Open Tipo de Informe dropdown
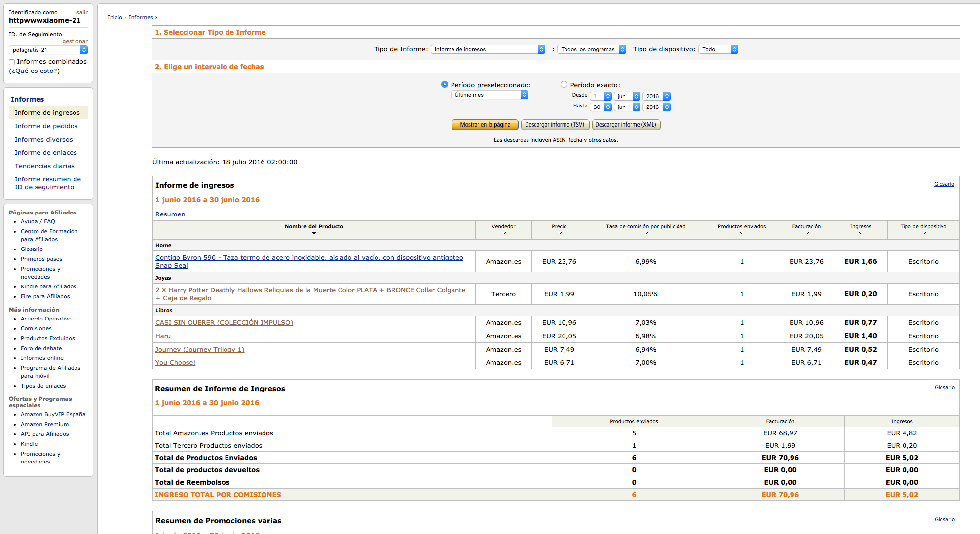The image size is (980, 534). tap(488, 49)
